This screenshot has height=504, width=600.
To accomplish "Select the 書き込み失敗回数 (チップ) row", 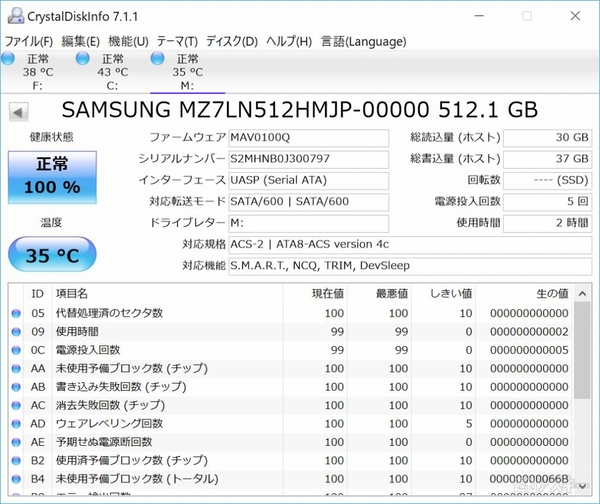I will point(291,387).
